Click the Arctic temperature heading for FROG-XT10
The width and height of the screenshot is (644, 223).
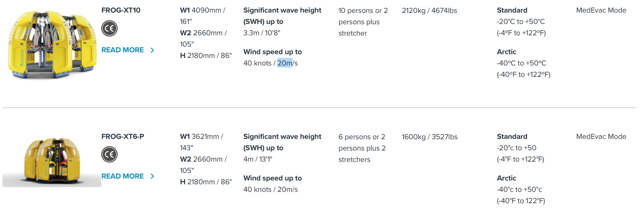coord(507,52)
